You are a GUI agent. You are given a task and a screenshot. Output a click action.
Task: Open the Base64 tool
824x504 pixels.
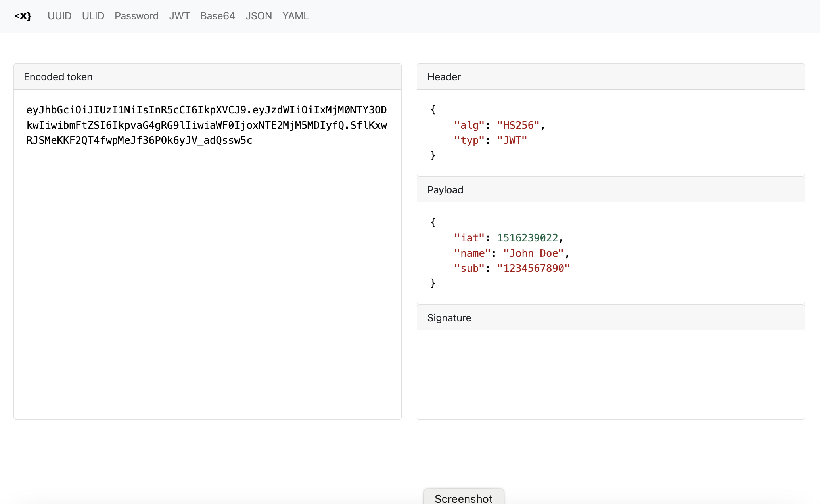click(x=217, y=16)
